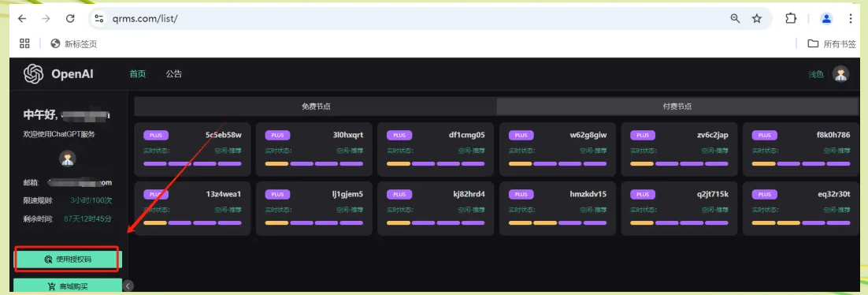Open the user avatar in top-right header
Viewport: 868px width, 295px height.
click(841, 74)
